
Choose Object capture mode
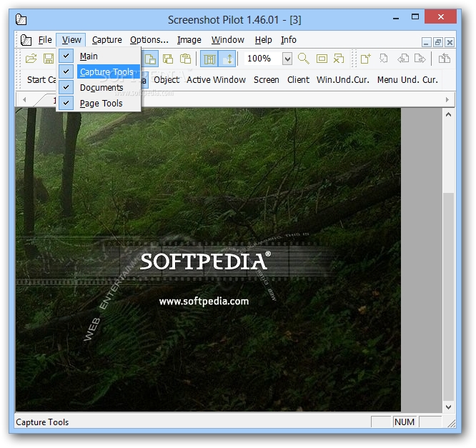click(167, 80)
